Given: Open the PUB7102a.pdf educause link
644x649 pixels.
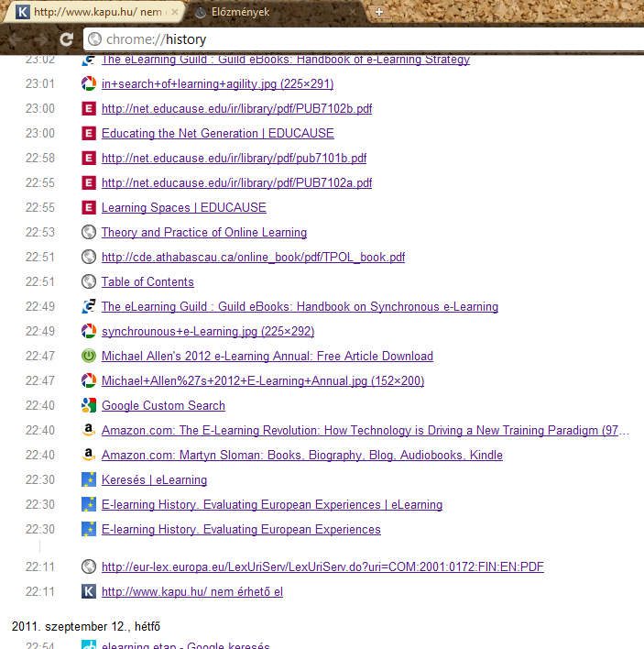Looking at the screenshot, I should pyautogui.click(x=236, y=183).
